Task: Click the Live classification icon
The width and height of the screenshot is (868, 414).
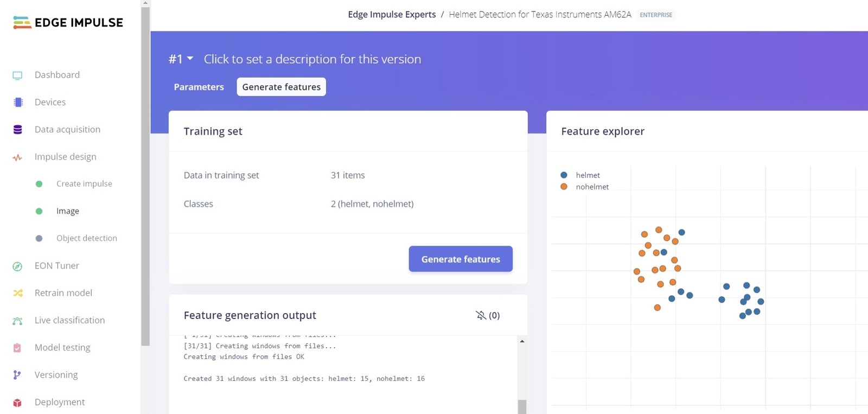Action: click(17, 321)
